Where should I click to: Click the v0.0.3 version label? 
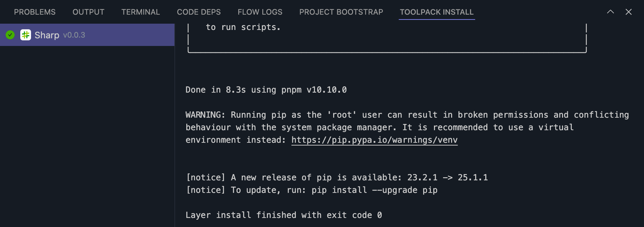74,35
